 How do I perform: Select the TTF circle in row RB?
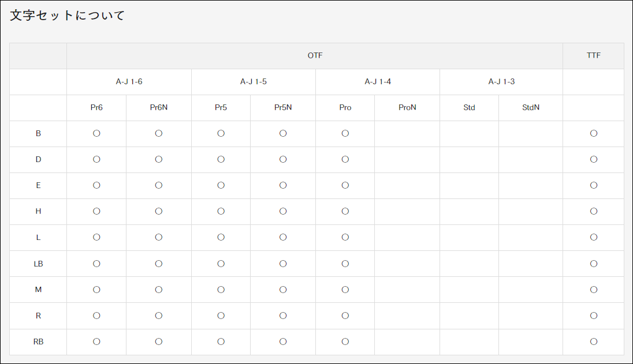click(x=593, y=342)
